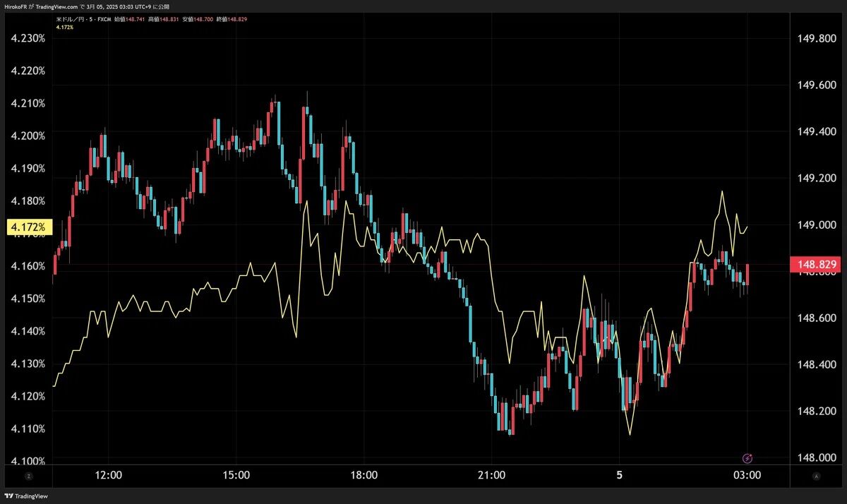
Task: Click the 149.000 right price scale label
Action: (817, 224)
